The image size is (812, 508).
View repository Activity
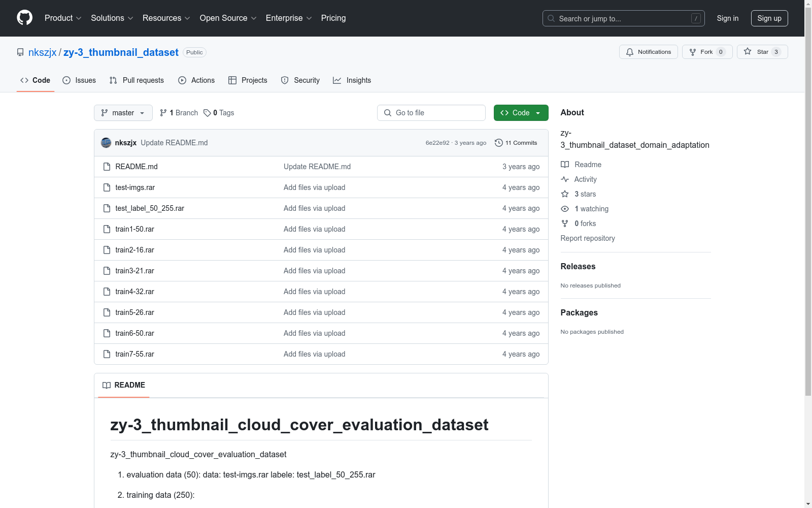point(579,179)
